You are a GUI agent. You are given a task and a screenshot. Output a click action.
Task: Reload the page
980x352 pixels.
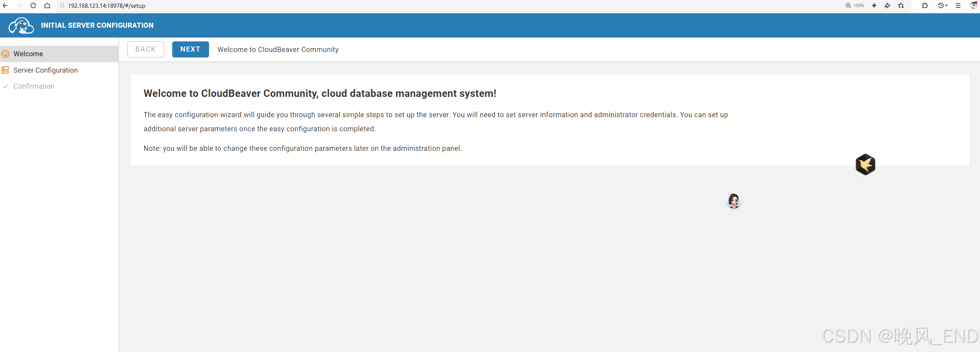(33, 5)
